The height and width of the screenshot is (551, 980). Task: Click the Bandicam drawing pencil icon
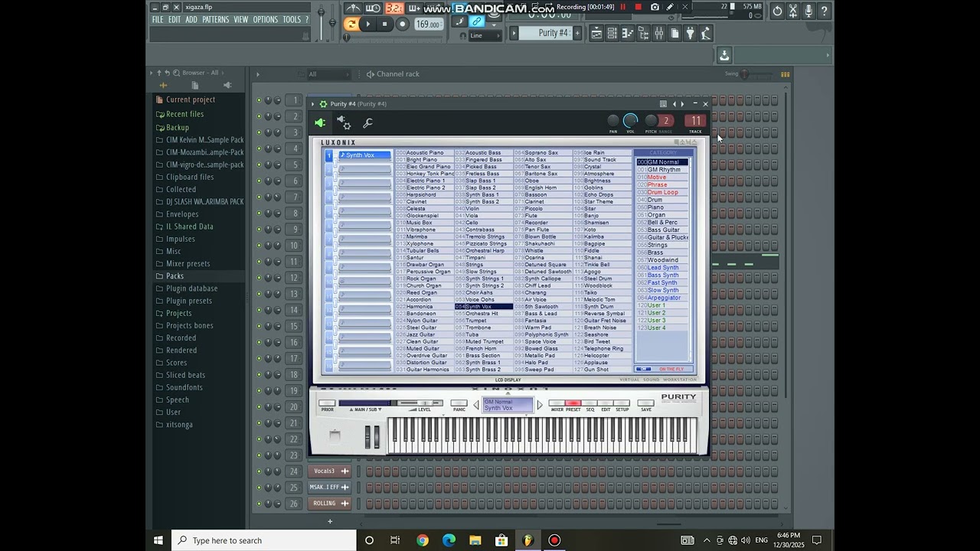[670, 7]
